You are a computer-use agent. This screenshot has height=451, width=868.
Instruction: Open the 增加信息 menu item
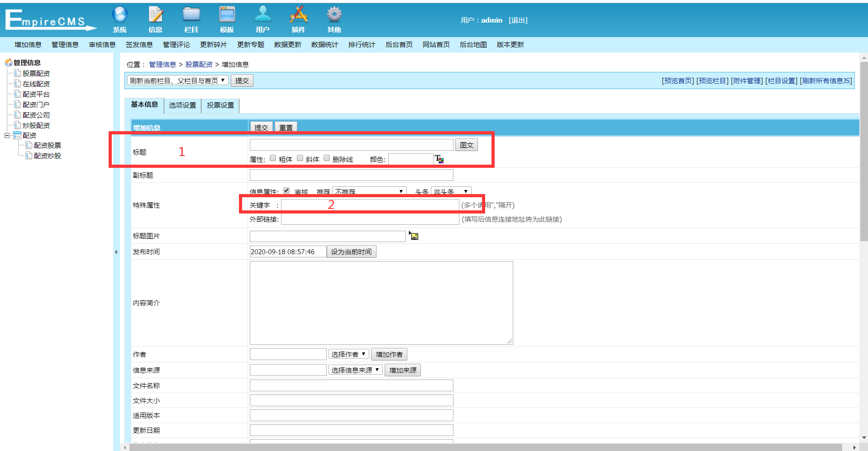(x=28, y=44)
